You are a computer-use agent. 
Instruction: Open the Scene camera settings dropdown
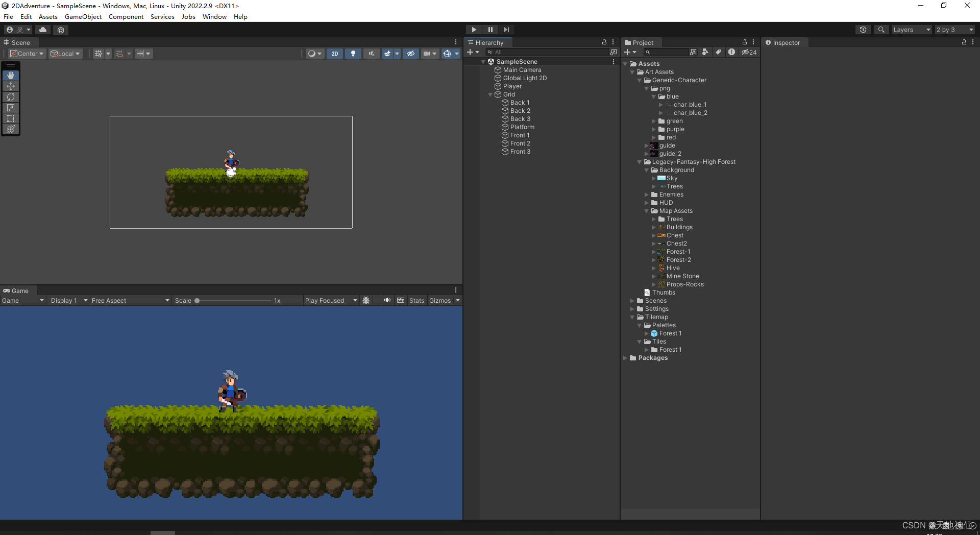tap(430, 54)
